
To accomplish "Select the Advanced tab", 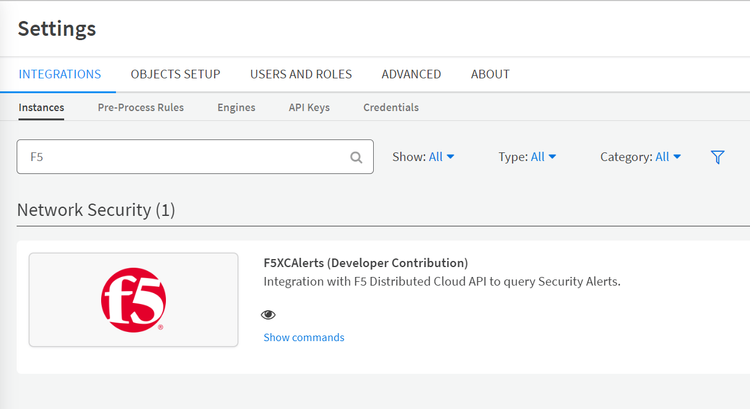I will click(x=411, y=74).
